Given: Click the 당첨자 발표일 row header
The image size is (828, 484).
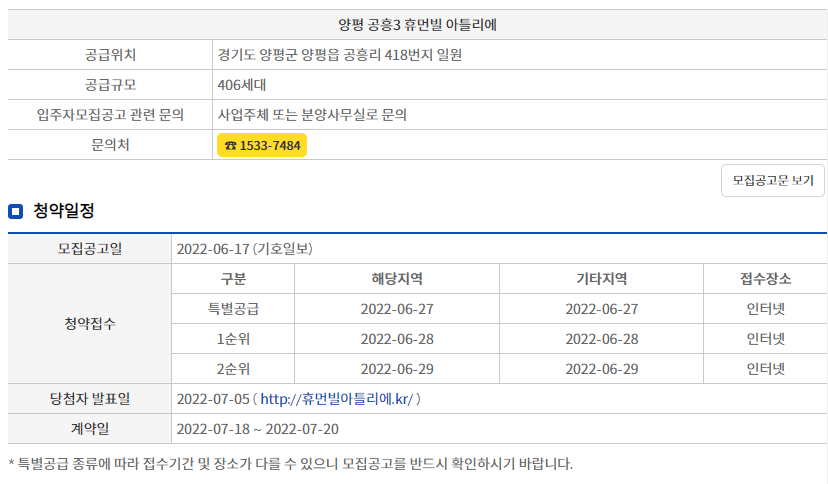Looking at the screenshot, I should point(90,399).
